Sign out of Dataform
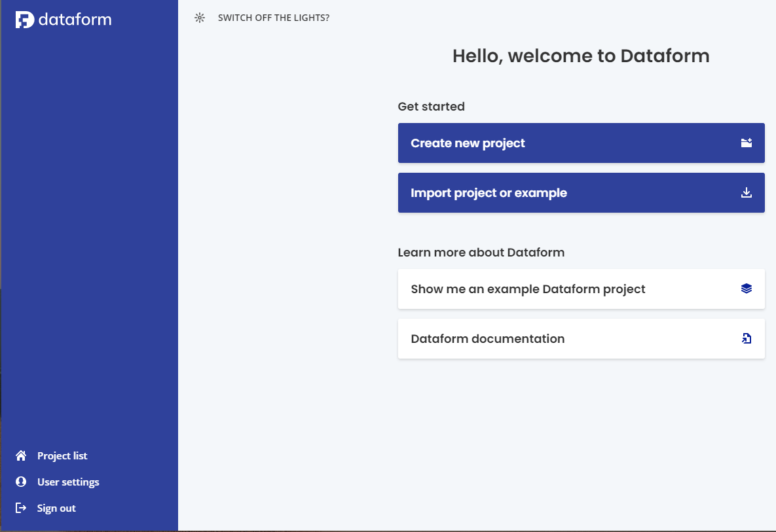 coord(56,508)
